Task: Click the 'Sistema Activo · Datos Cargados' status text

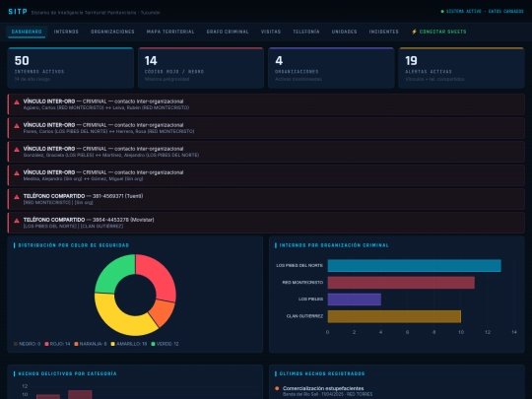Action: [485, 12]
